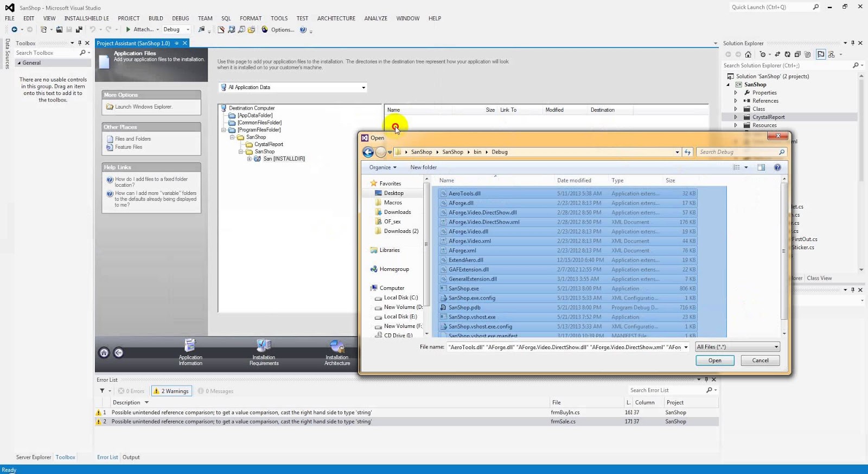
Task: Toggle the 0 Messages filter in Error List
Action: [x=216, y=391]
